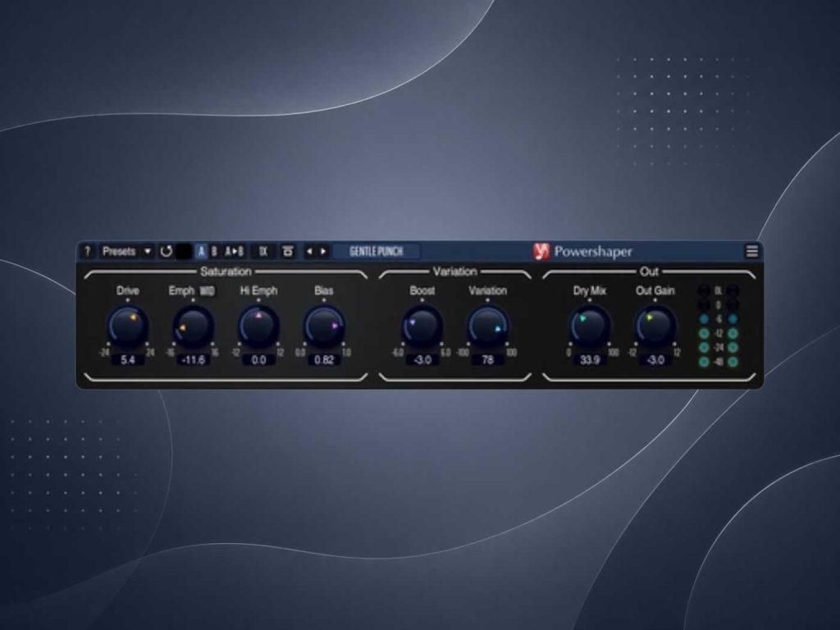Click the Out Gain knob
This screenshot has width=840, height=630.
[x=655, y=325]
